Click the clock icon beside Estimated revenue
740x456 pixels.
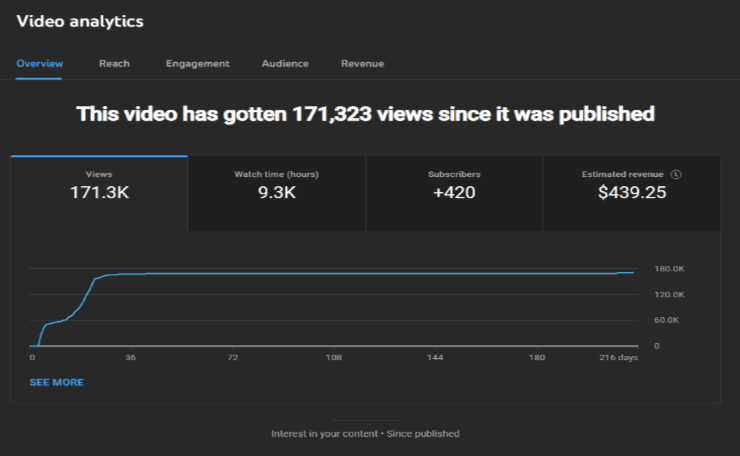[676, 175]
